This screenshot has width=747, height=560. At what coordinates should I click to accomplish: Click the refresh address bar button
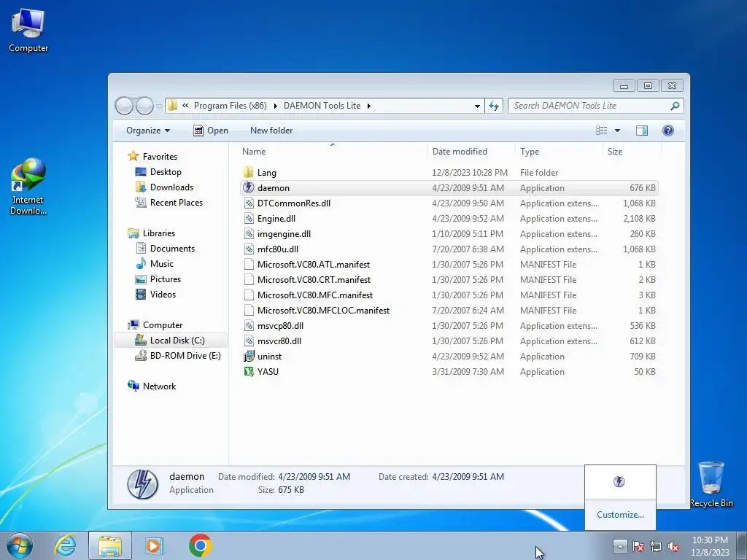point(494,106)
